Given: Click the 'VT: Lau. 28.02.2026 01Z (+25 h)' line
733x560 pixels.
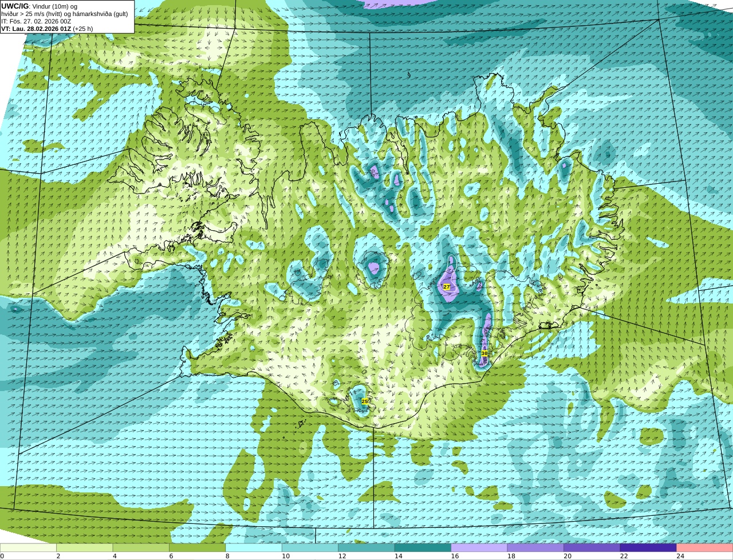Looking at the screenshot, I should pyautogui.click(x=47, y=29).
